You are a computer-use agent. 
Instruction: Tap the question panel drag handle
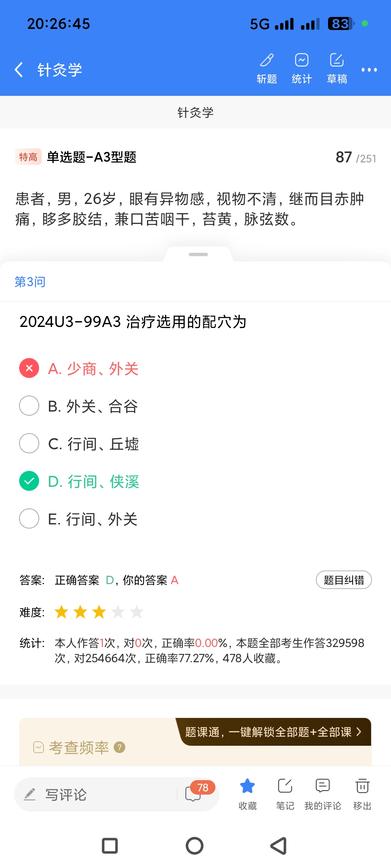[198, 255]
